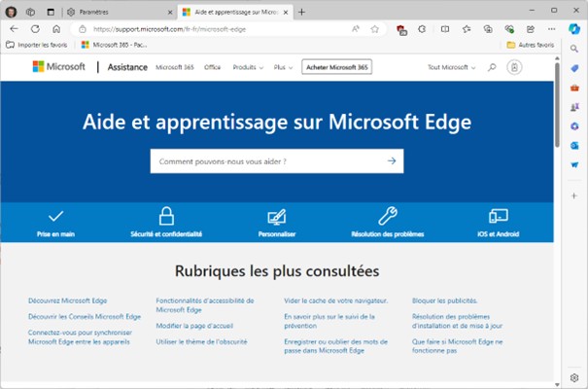This screenshot has width=588, height=389.
Task: Click the Bloquer les publicités link
Action: [x=444, y=301]
